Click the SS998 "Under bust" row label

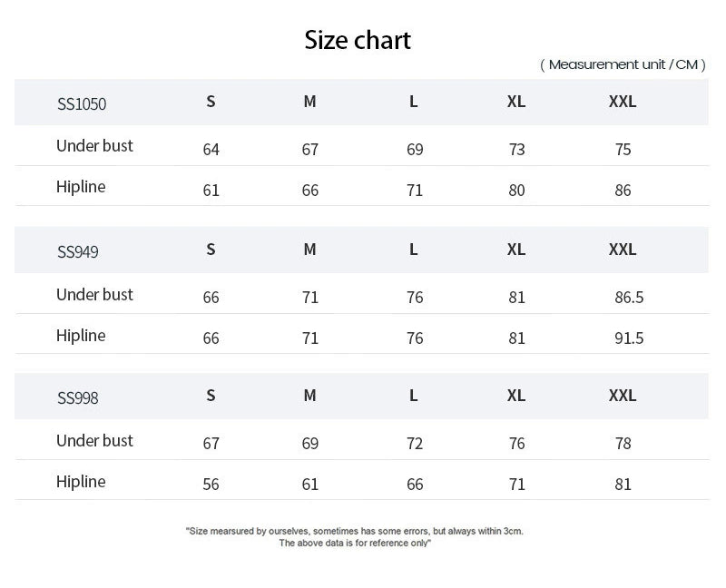coord(94,441)
